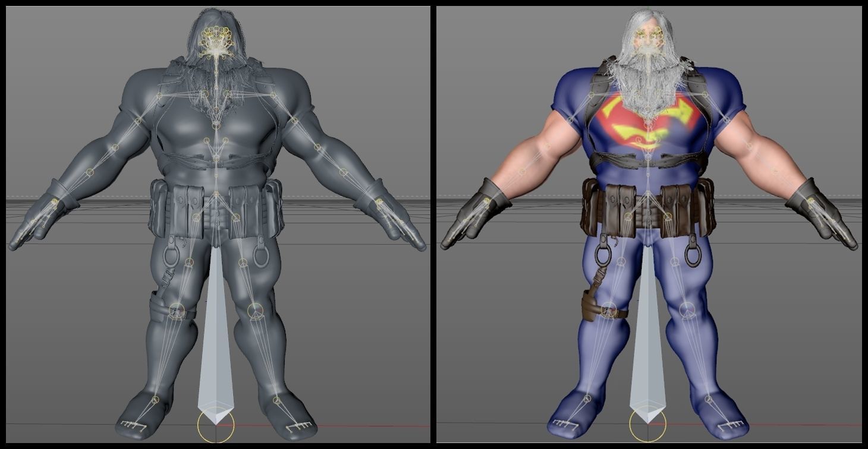The width and height of the screenshot is (868, 449).
Task: Select the yellow root circle under textured model
Action: (648, 425)
